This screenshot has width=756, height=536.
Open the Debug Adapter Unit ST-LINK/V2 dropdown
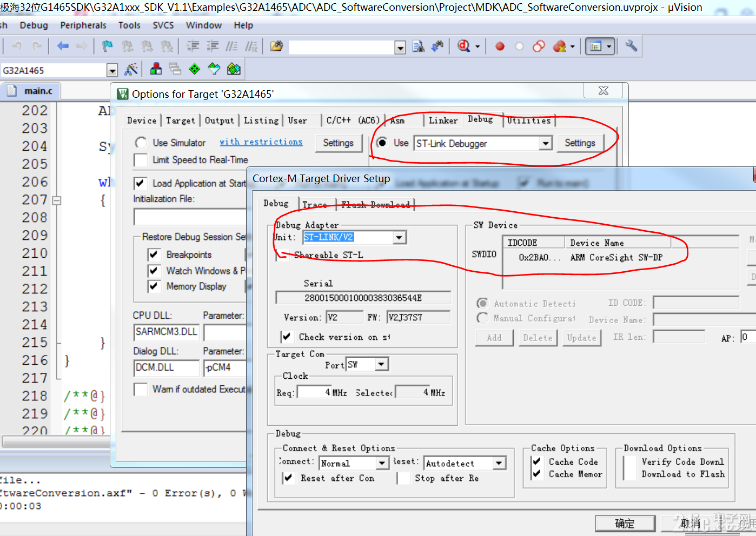coord(399,237)
